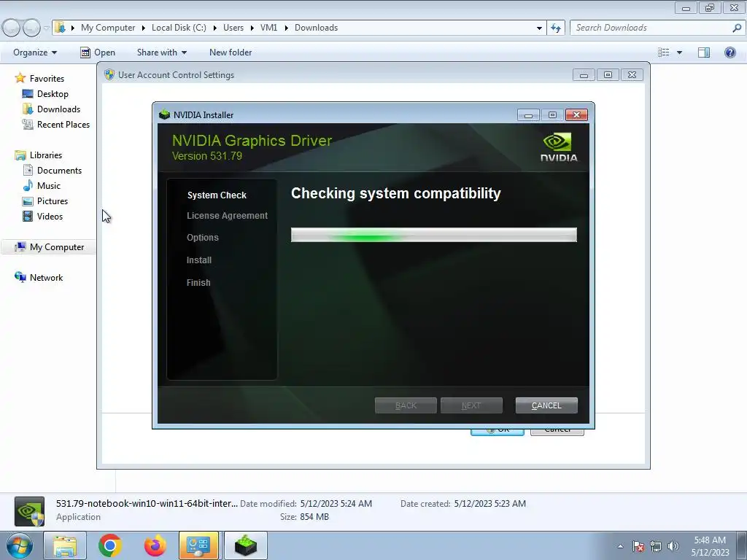Expand the view options dropdown arrow
Viewport: 747px width, 560px height.
tap(679, 52)
